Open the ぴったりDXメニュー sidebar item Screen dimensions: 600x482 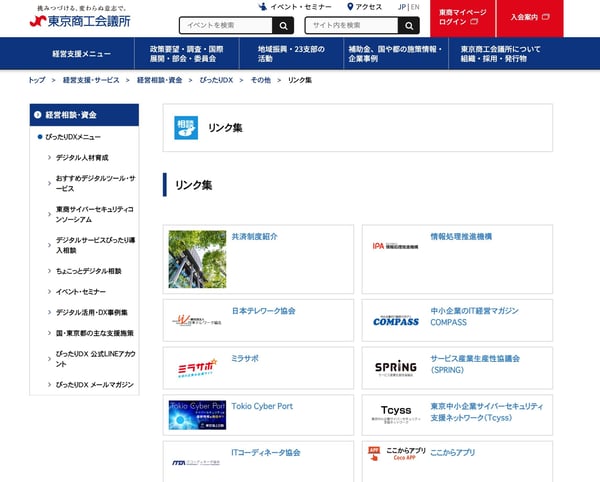click(x=73, y=137)
